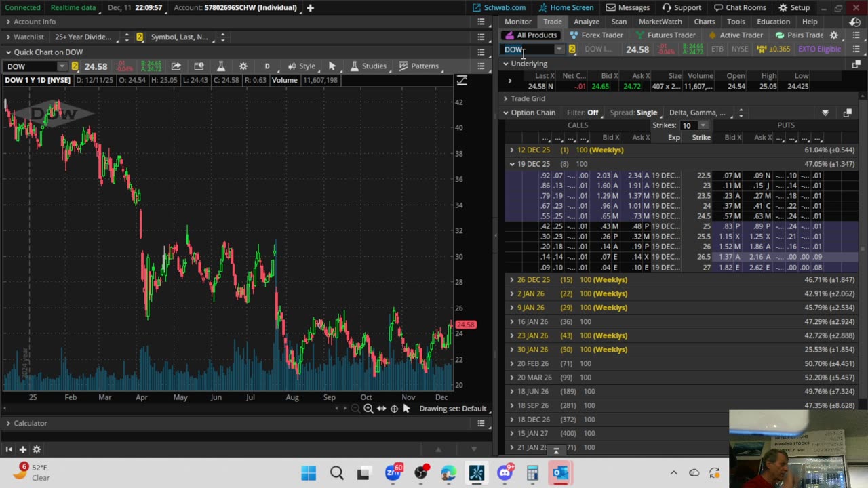Click the add gadget plus icon at bottom-left

[x=22, y=449]
